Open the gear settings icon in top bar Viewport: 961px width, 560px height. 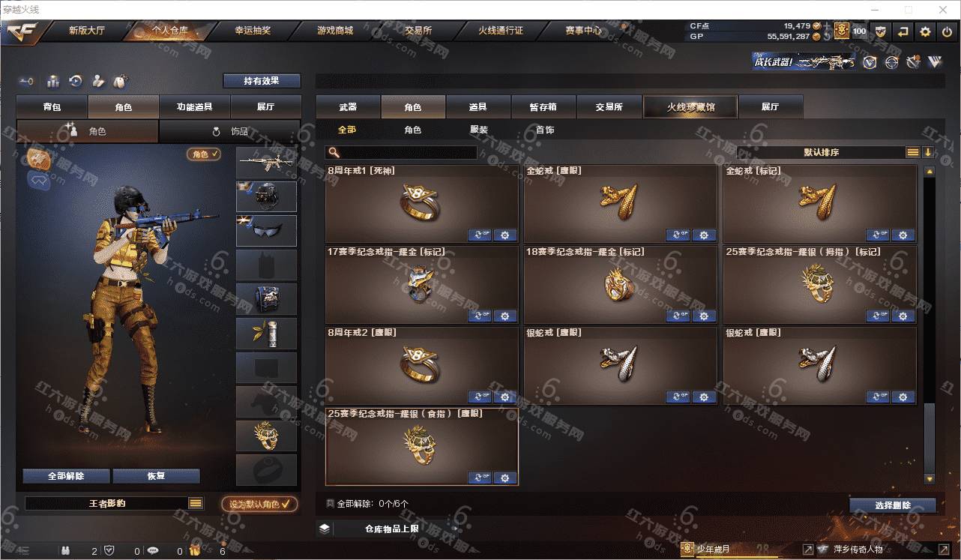pos(926,31)
